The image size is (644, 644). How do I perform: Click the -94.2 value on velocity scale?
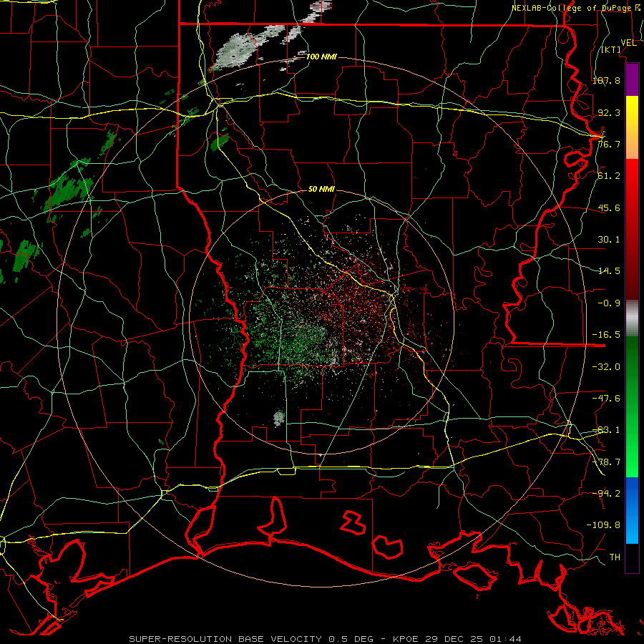pos(606,494)
